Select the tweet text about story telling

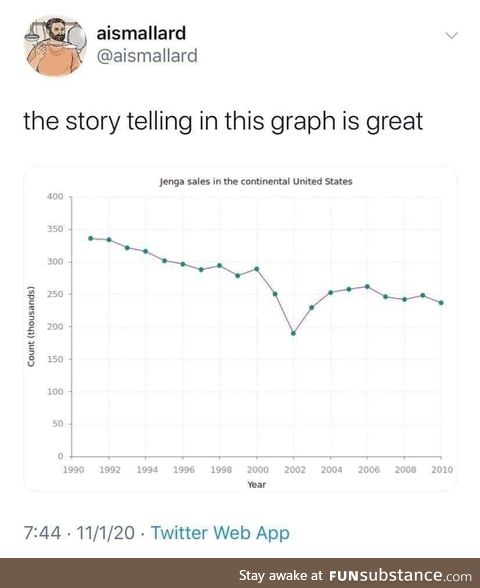tap(223, 122)
